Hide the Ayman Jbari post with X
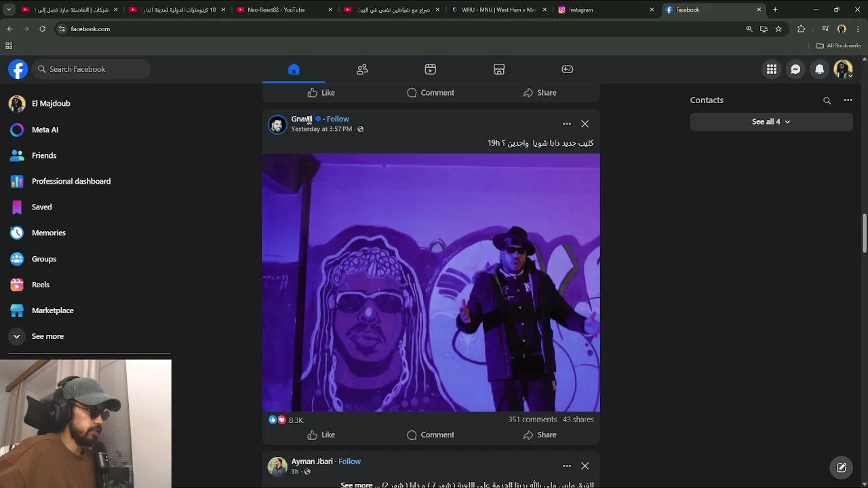 [585, 466]
